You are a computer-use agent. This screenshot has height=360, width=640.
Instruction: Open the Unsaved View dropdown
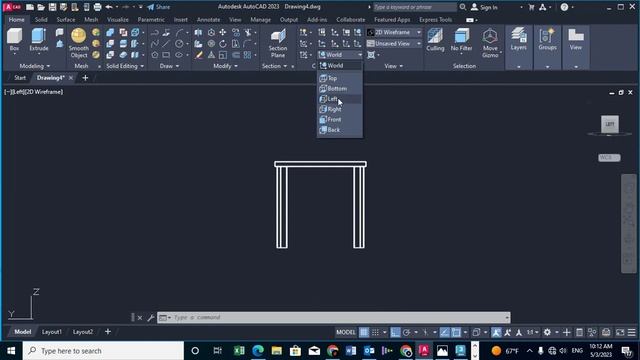(393, 44)
